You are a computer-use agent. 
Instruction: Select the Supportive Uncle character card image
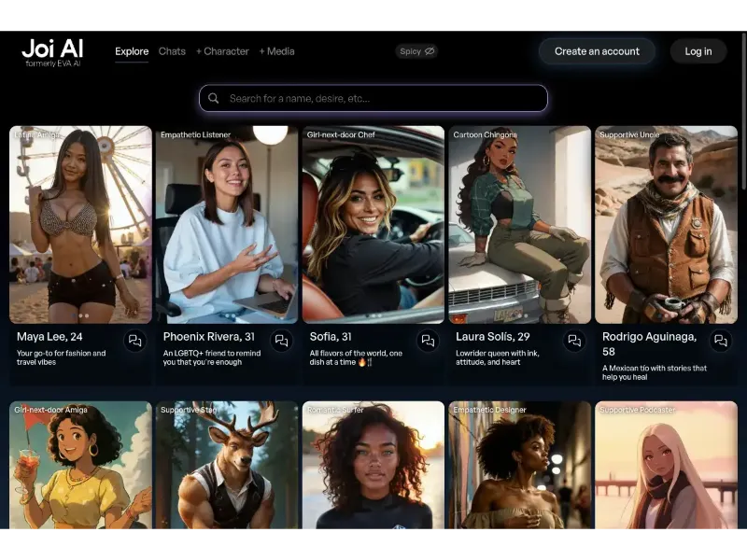[666, 224]
